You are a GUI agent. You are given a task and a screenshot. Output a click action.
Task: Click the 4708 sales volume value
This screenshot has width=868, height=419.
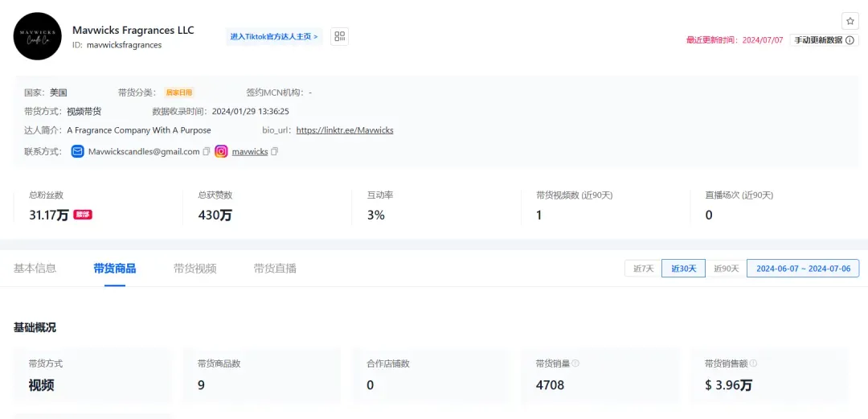pos(551,384)
